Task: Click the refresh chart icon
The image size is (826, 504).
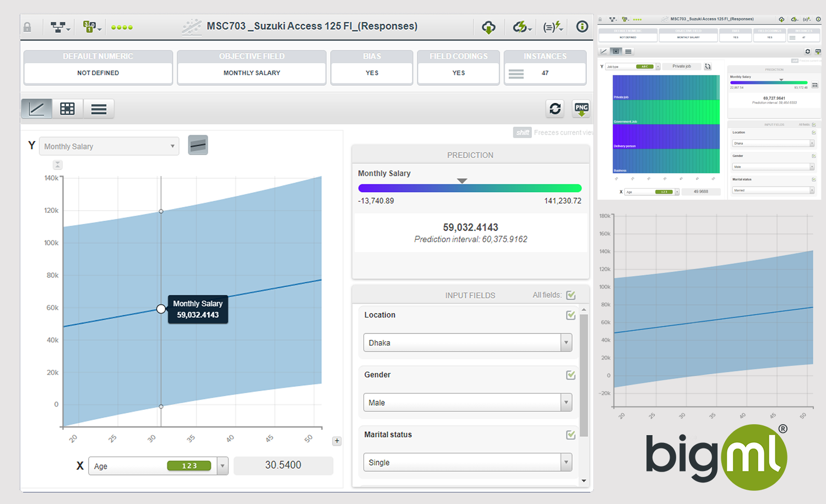Action: click(x=555, y=108)
